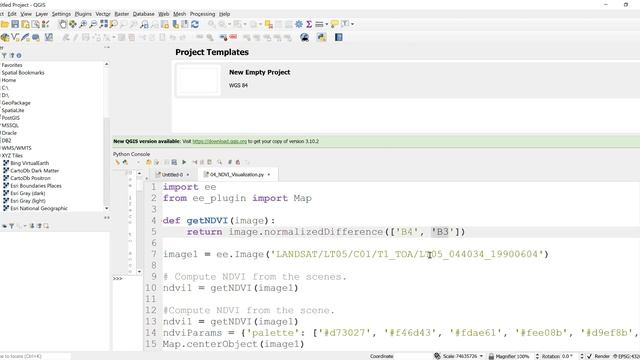
Task: Click the Run Command icon in Python console
Action: click(x=125, y=162)
